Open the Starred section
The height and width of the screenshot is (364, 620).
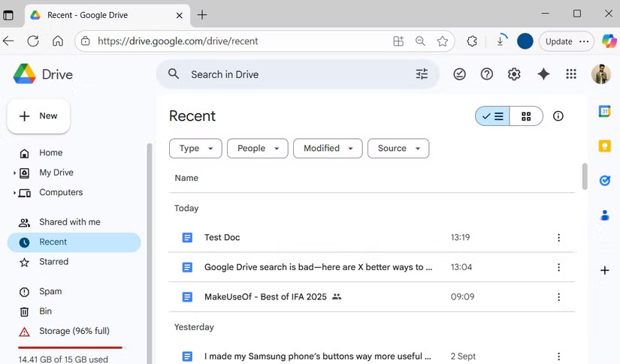click(x=53, y=262)
